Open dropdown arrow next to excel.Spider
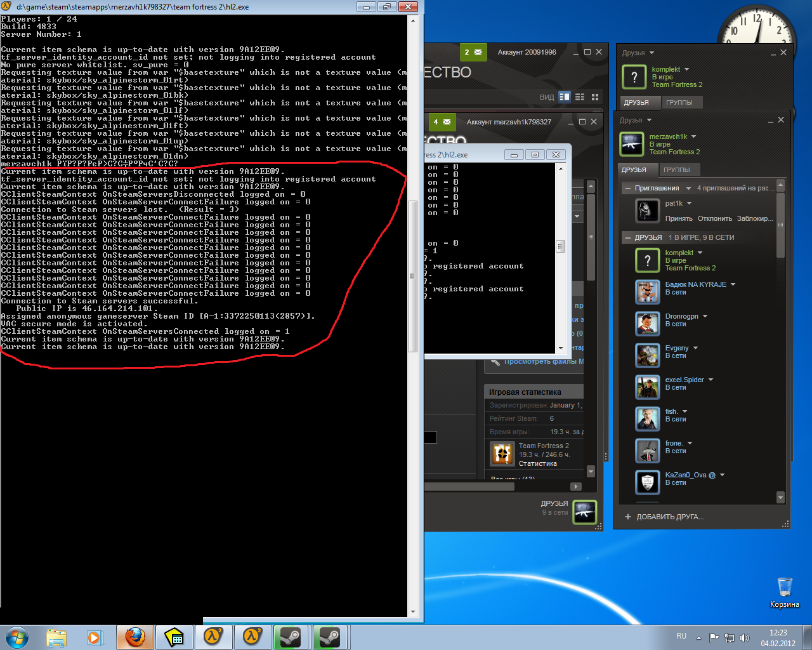Viewport: 812px width, 650px height. [x=710, y=380]
